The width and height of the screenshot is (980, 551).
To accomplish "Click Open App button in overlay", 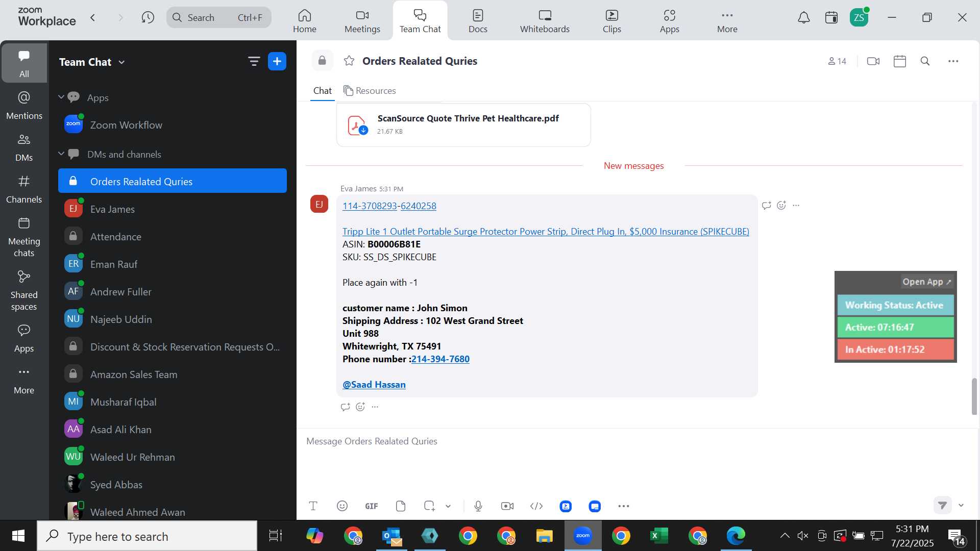I will 927,282.
